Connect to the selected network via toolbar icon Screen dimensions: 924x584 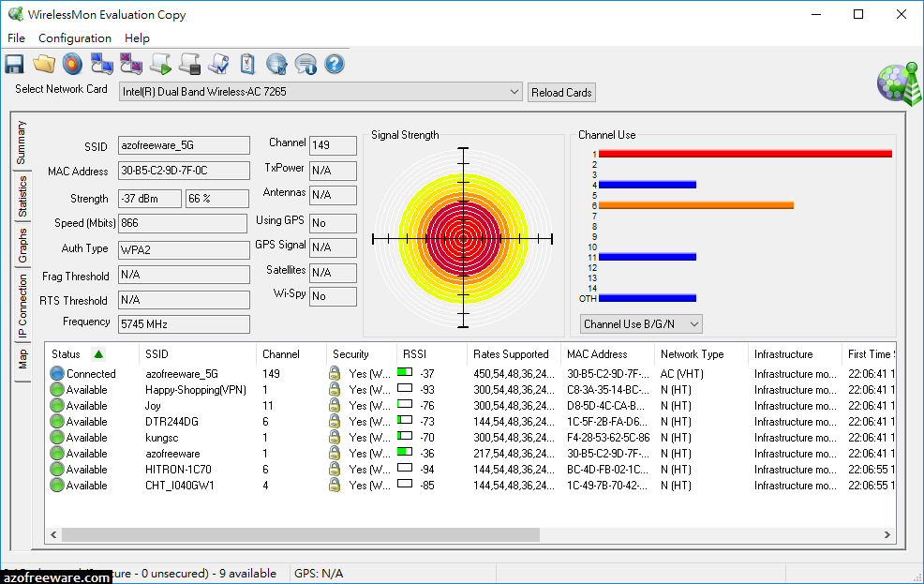(x=101, y=63)
